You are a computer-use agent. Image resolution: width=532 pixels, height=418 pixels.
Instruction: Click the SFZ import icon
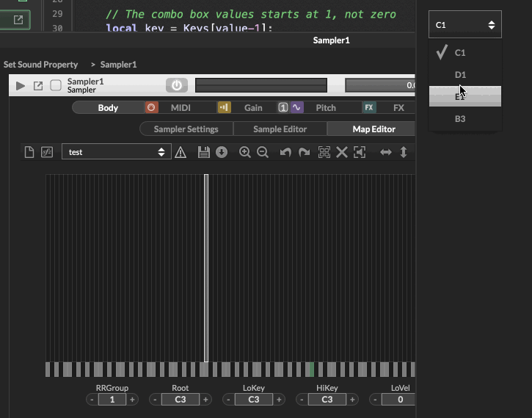[x=47, y=152]
